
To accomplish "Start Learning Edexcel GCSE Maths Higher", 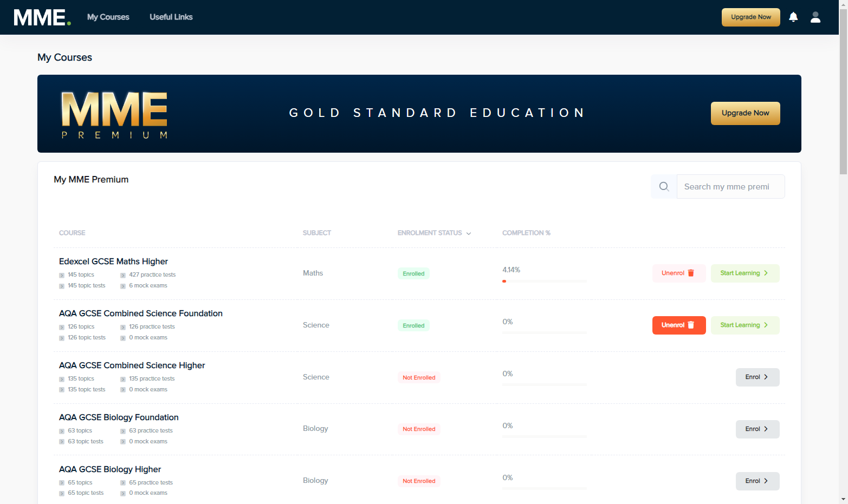I will 745,273.
